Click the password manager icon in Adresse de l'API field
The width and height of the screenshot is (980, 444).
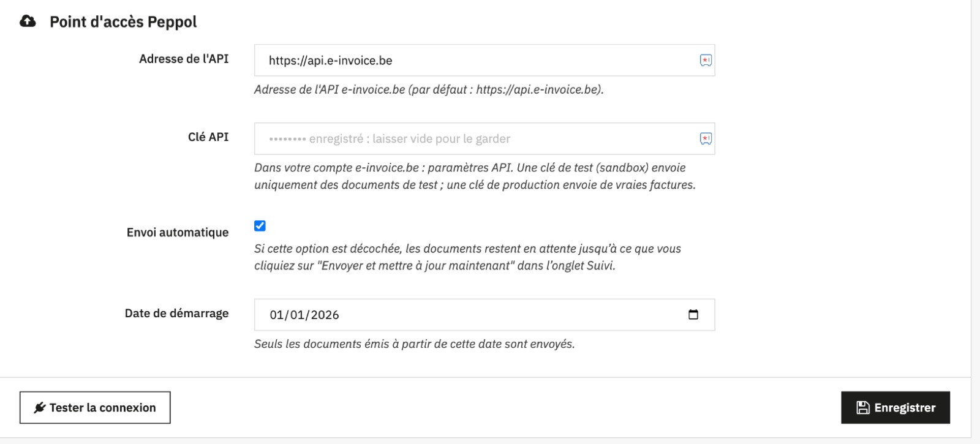706,60
